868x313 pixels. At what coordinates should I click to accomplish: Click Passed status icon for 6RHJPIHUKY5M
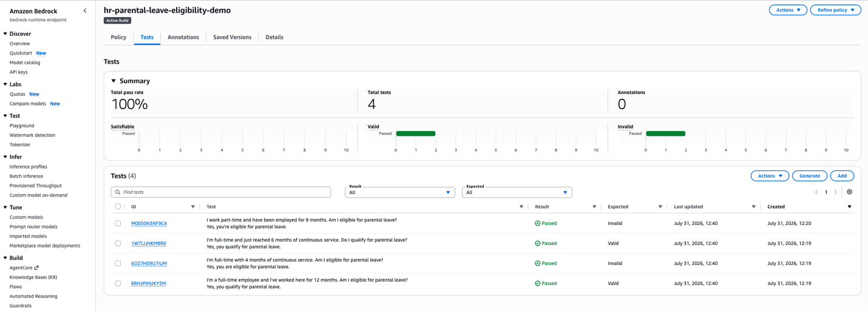click(x=538, y=283)
